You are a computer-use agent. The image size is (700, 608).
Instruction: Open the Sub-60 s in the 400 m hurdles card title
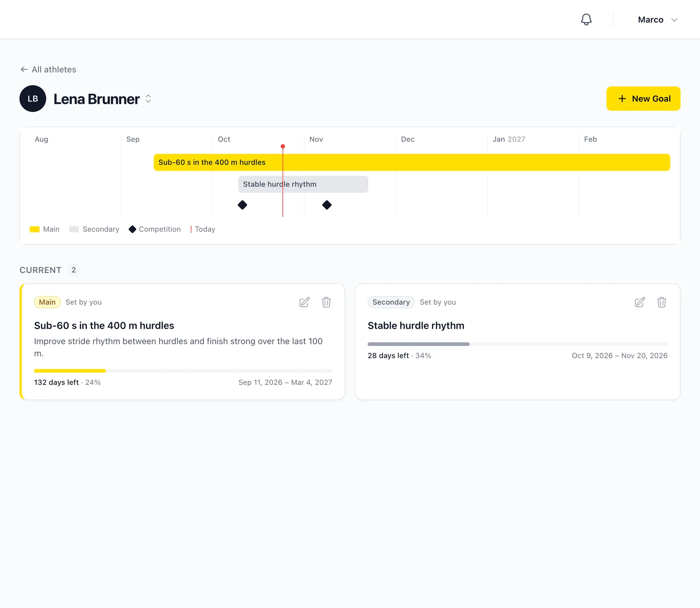pos(104,326)
